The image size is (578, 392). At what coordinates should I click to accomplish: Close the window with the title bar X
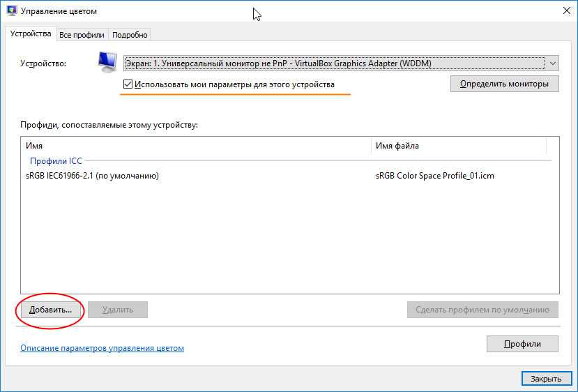pyautogui.click(x=562, y=11)
